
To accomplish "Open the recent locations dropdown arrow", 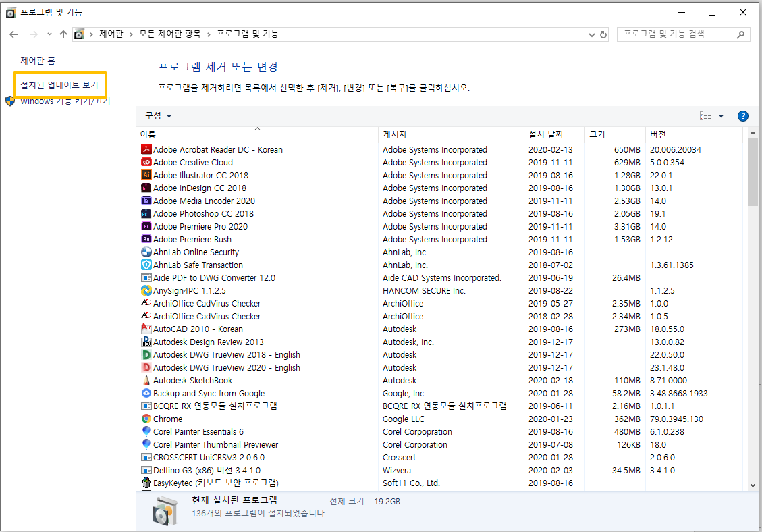I will [49, 34].
